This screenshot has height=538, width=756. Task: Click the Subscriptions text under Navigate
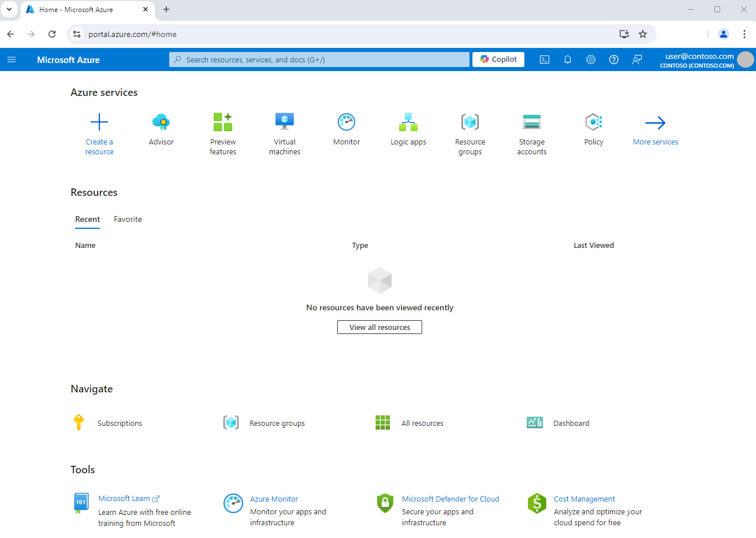point(120,423)
